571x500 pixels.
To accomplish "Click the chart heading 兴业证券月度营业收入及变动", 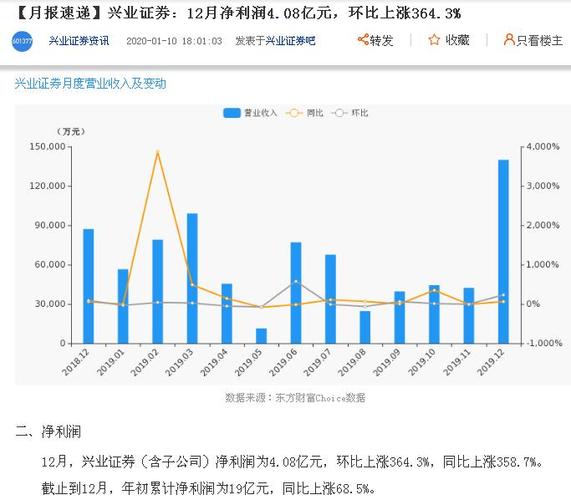I will coord(90,84).
